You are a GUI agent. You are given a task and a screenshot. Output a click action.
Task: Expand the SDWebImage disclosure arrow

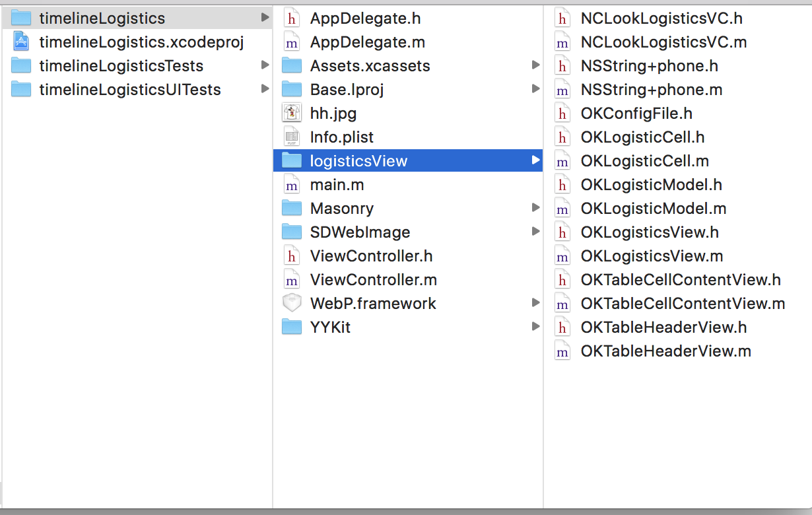coord(535,232)
